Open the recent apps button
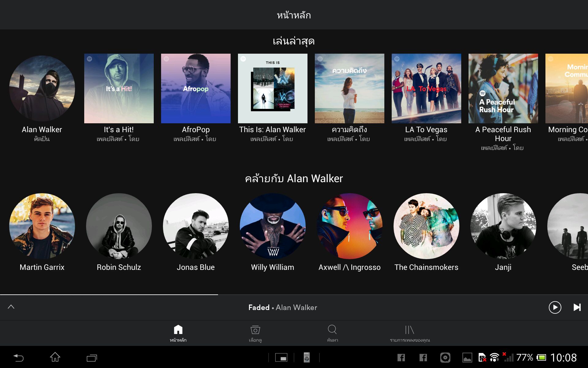The image size is (588, 368). coord(92,358)
